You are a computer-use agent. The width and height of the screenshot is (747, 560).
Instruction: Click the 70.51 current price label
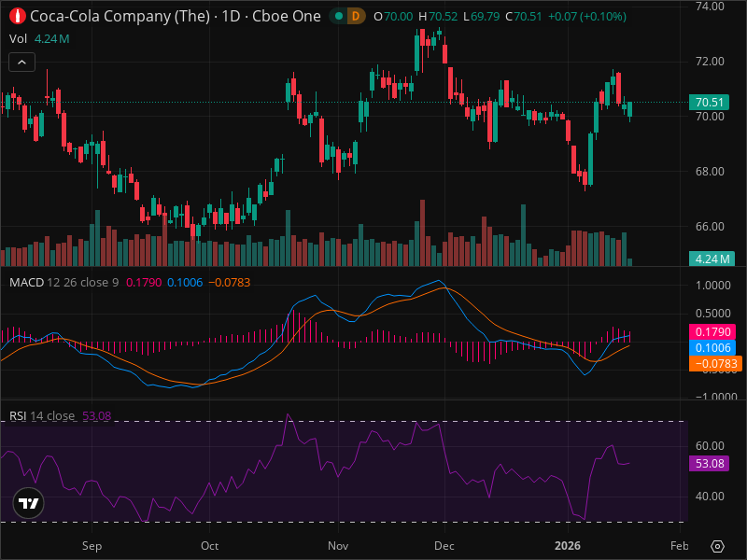(x=709, y=103)
